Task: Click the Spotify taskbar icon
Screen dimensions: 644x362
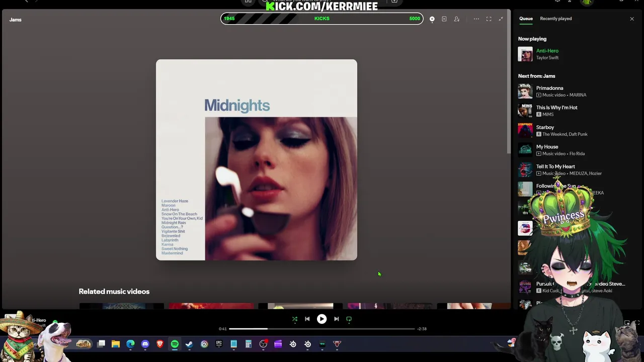Action: tap(175, 344)
